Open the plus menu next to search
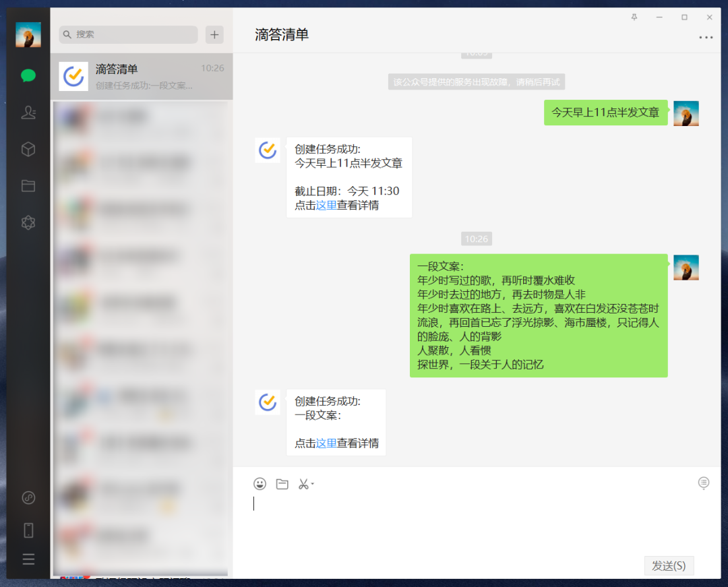The height and width of the screenshot is (587, 728). click(x=214, y=34)
